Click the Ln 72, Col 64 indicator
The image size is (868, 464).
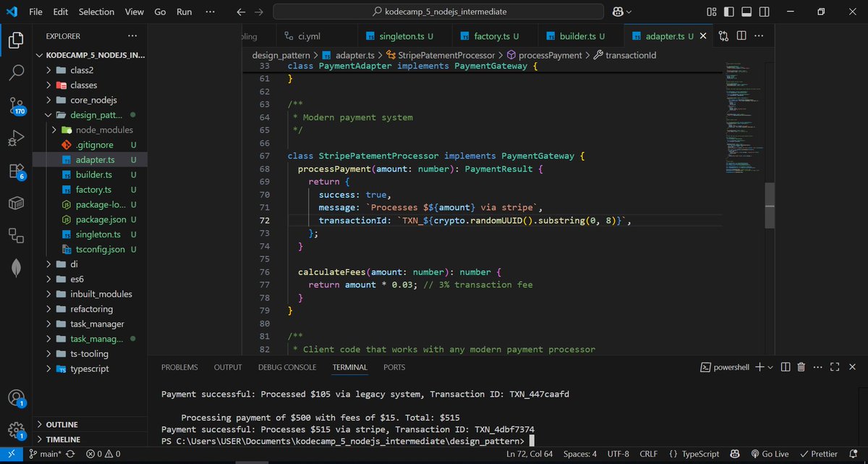[x=531, y=454]
